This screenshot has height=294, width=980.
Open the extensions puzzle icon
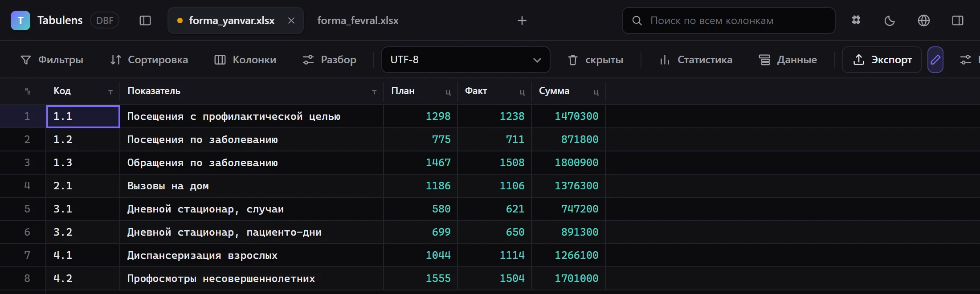(x=856, y=20)
